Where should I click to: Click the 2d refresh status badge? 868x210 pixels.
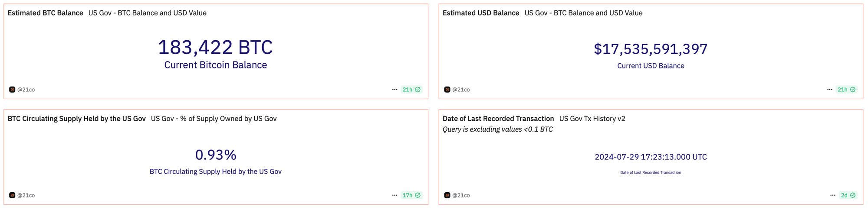pos(848,195)
